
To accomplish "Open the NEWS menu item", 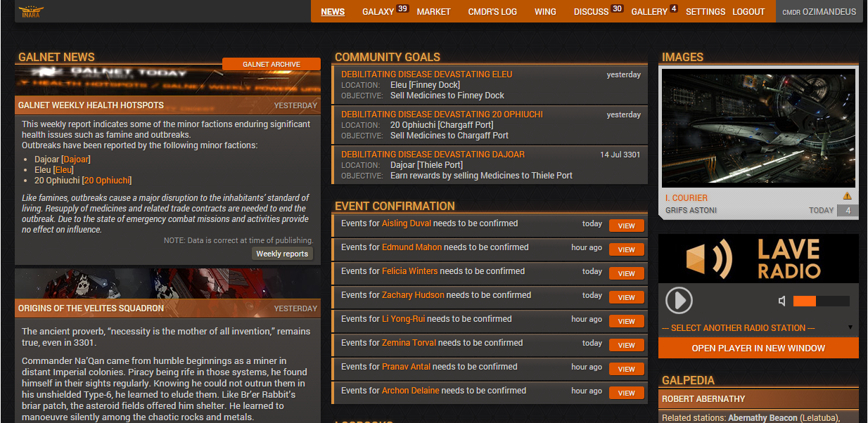I will click(x=333, y=12).
